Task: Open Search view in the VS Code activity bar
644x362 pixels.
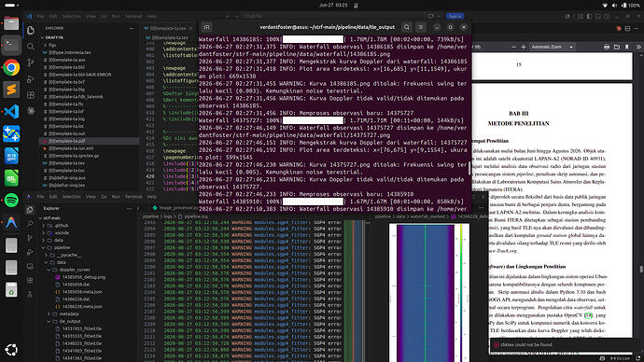Action: click(31, 47)
